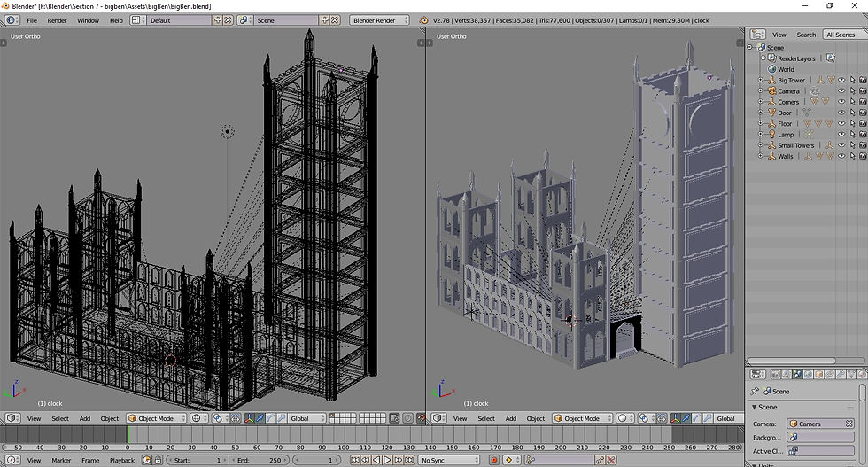
Task: Jump to timeline start with first playback button
Action: click(355, 460)
